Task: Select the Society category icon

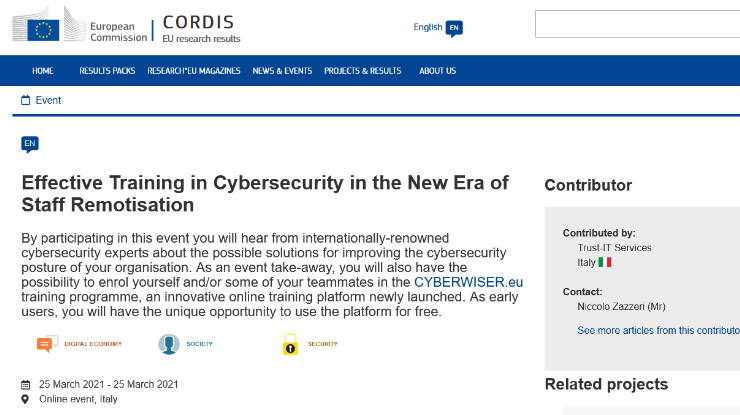Action: click(169, 344)
